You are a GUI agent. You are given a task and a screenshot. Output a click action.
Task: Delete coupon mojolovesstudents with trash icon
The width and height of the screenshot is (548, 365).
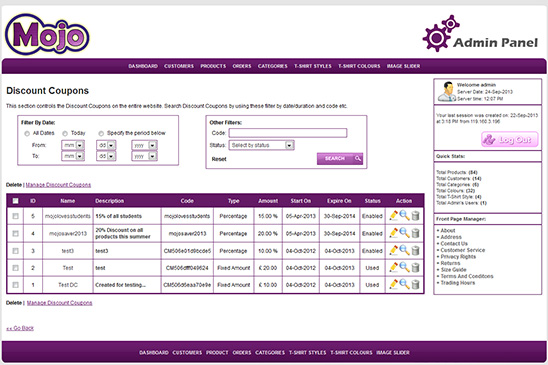[415, 216]
